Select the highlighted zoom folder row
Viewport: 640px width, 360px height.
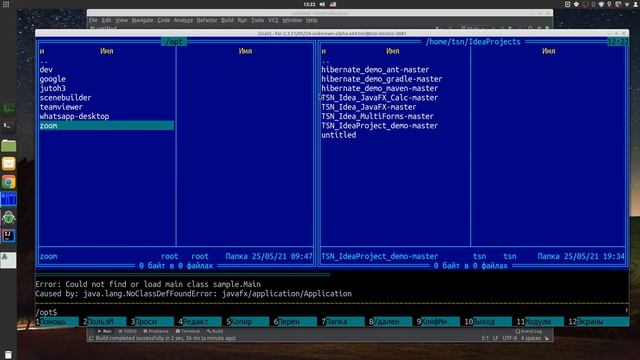coord(107,126)
